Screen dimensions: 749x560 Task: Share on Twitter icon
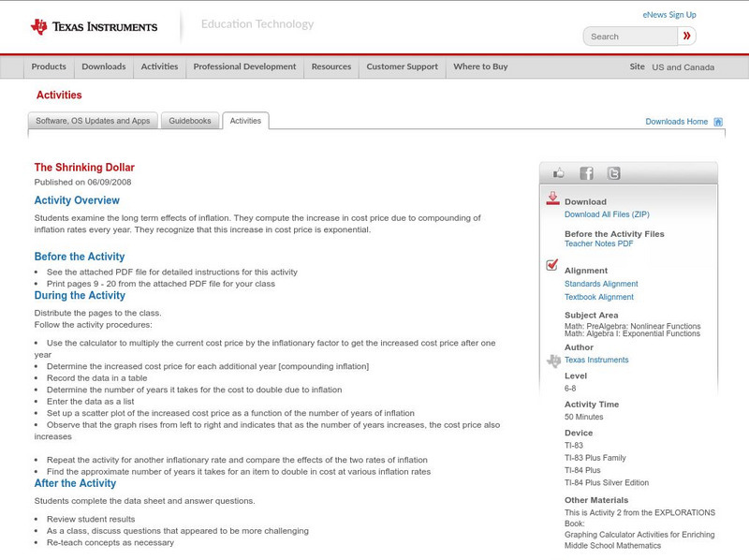[x=614, y=173]
